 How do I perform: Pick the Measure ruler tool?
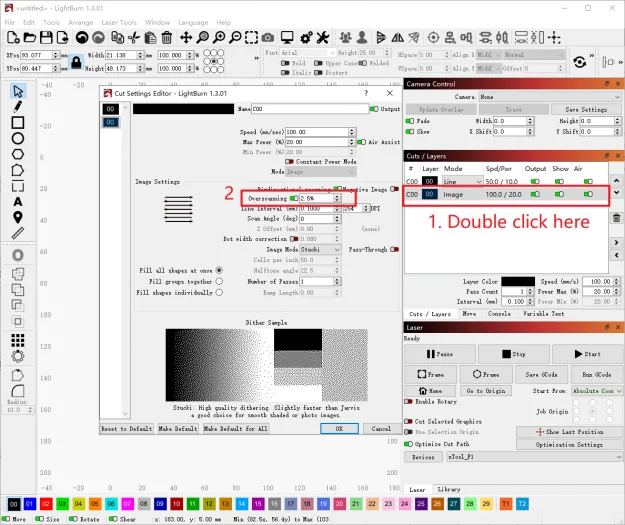pyautogui.click(x=18, y=233)
